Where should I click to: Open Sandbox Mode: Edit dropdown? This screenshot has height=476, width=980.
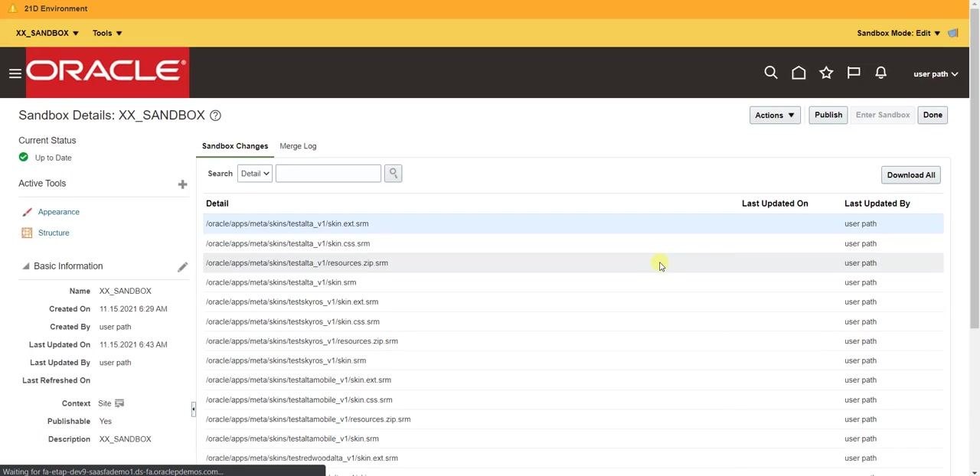899,33
